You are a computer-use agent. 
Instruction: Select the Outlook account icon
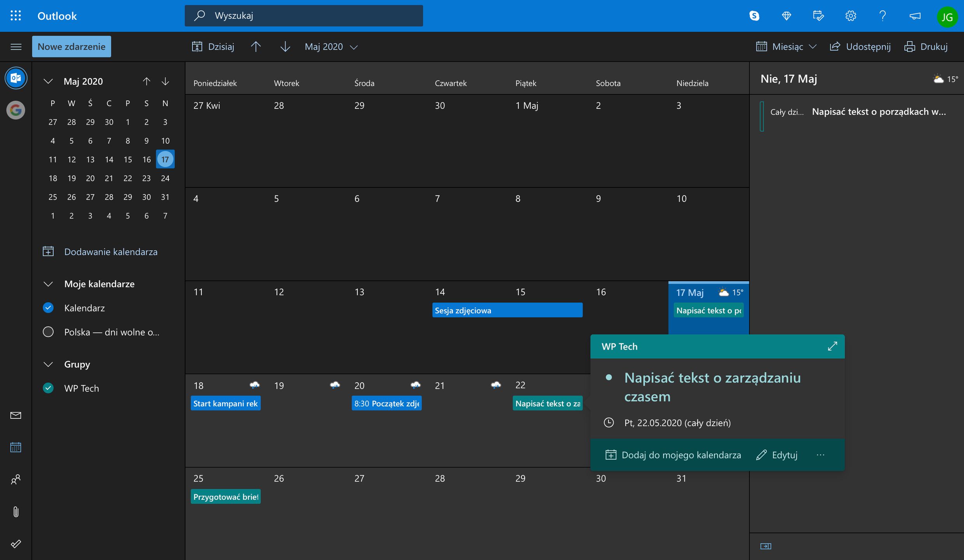pyautogui.click(x=16, y=78)
